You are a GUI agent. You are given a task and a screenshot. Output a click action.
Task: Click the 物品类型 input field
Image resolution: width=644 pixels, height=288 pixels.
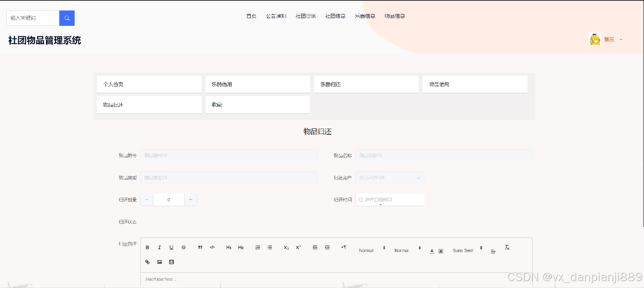pyautogui.click(x=229, y=177)
